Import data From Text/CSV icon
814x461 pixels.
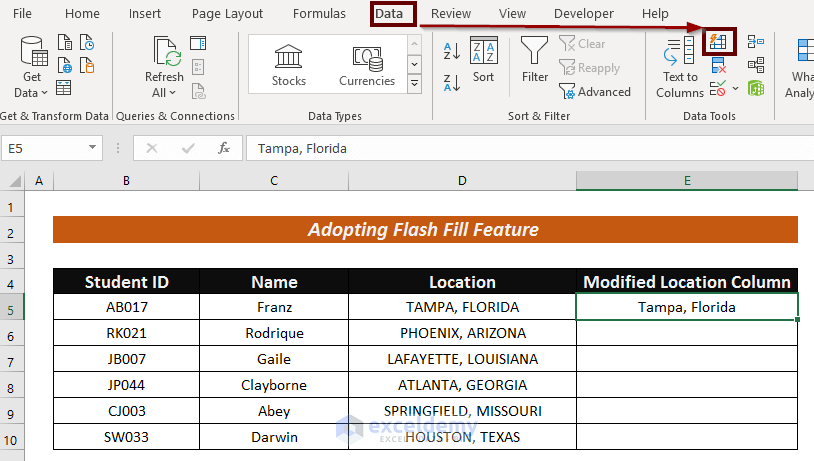click(x=64, y=43)
